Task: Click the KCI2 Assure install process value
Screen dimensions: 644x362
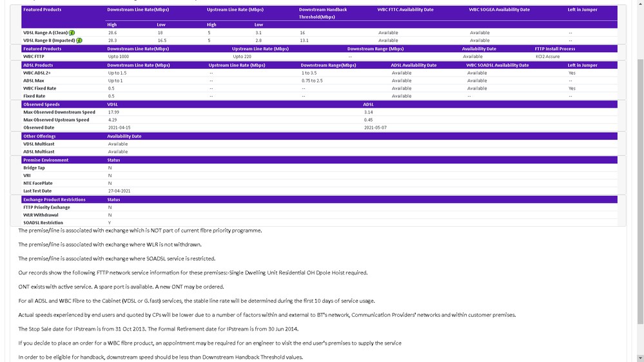Action: [x=547, y=57]
